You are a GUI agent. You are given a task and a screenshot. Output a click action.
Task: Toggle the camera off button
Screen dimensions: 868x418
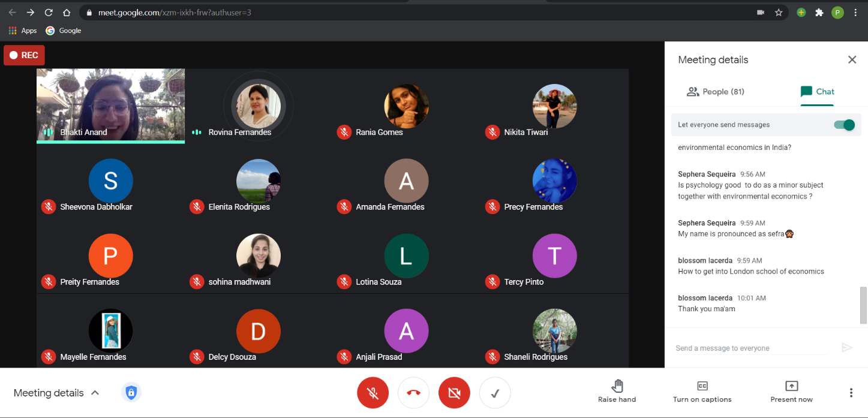coord(454,393)
